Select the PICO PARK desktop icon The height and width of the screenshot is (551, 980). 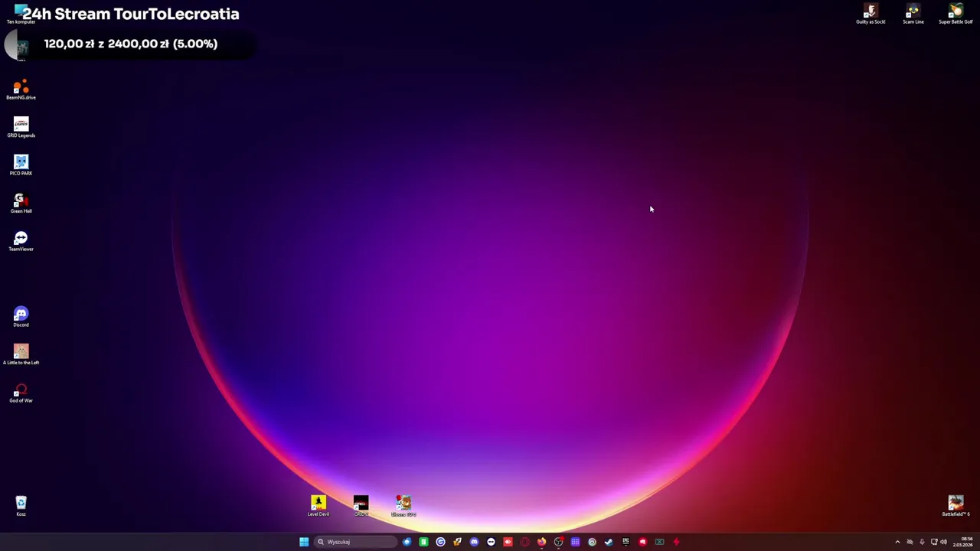[21, 165]
